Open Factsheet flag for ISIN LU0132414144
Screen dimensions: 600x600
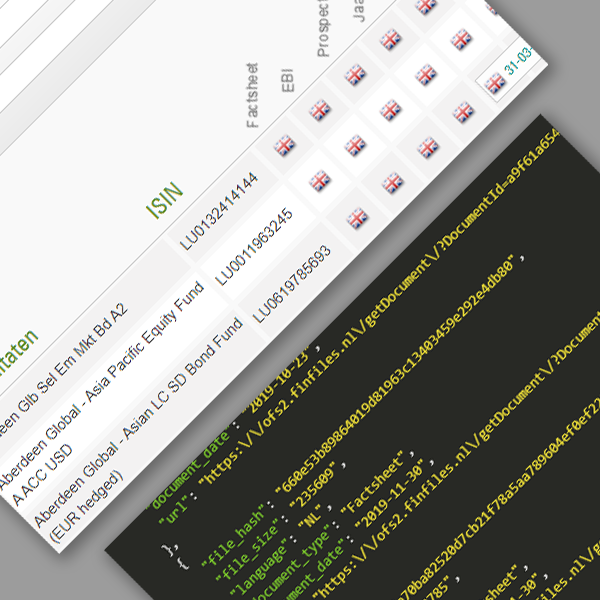[x=284, y=145]
